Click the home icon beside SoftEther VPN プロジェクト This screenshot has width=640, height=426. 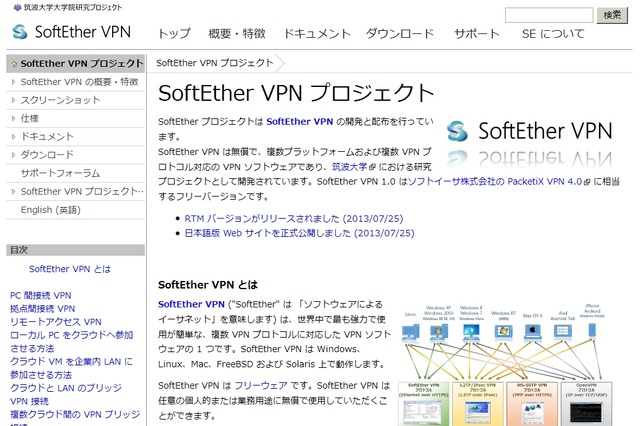click(x=14, y=64)
